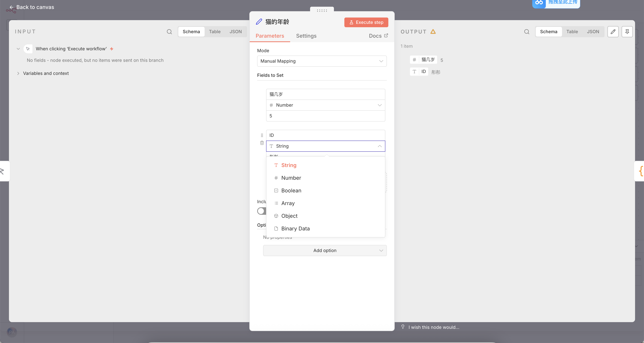The image size is (644, 343).
Task: Click the drag handle beside ID field
Action: 262,135
